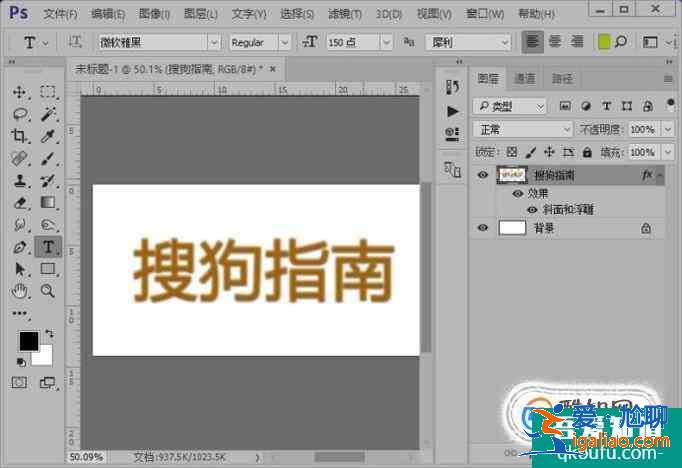Viewport: 682px width, 468px height.
Task: Open the 不透明度 opacity dropdown
Action: coord(668,129)
